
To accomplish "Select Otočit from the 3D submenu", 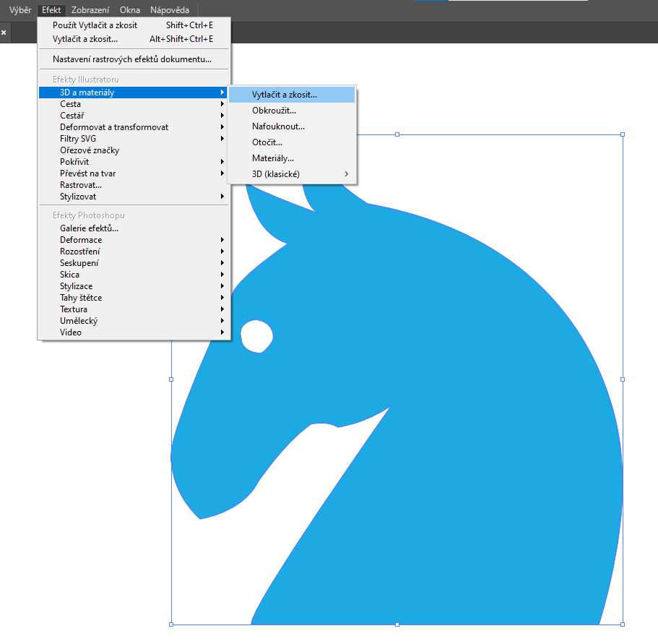I will pos(267,142).
